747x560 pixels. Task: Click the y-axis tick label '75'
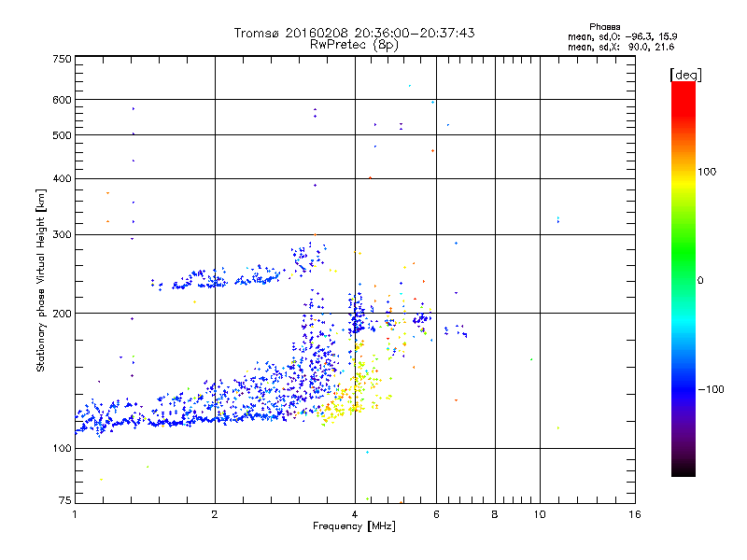(65, 500)
